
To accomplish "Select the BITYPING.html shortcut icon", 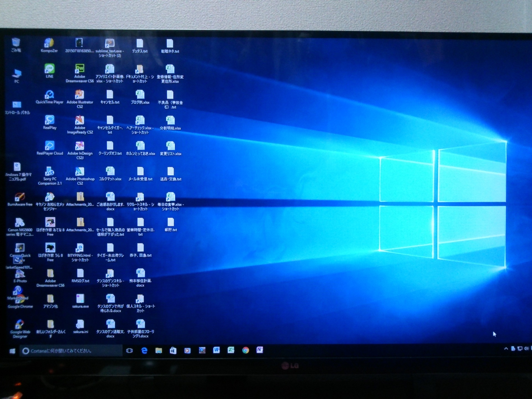I will click(x=80, y=252).
